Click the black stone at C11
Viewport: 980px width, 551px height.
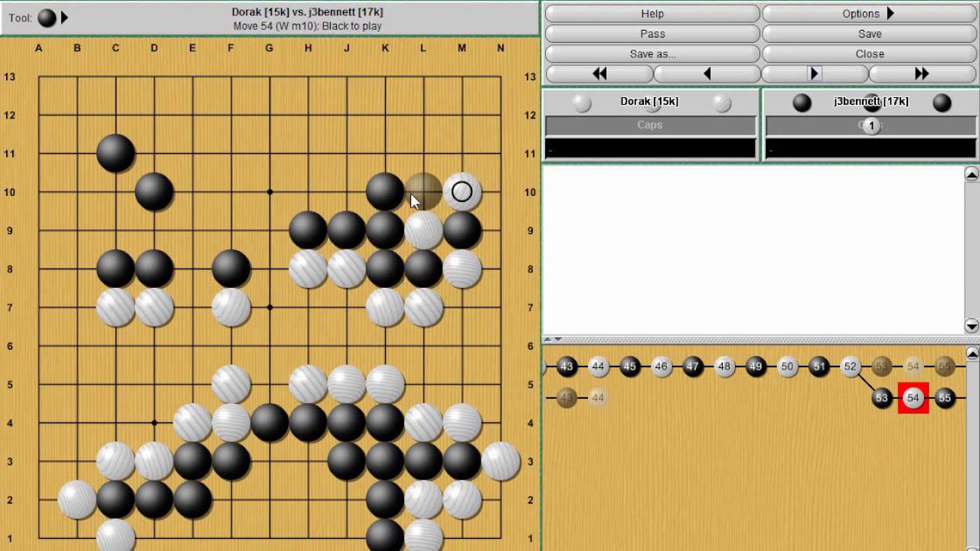(x=116, y=153)
